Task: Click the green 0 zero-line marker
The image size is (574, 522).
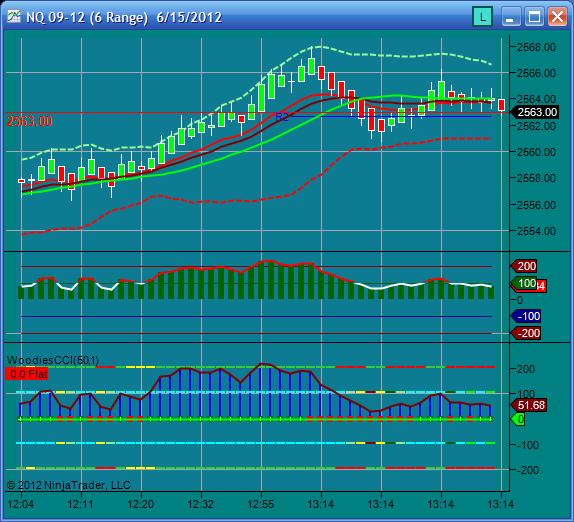Action: point(518,419)
